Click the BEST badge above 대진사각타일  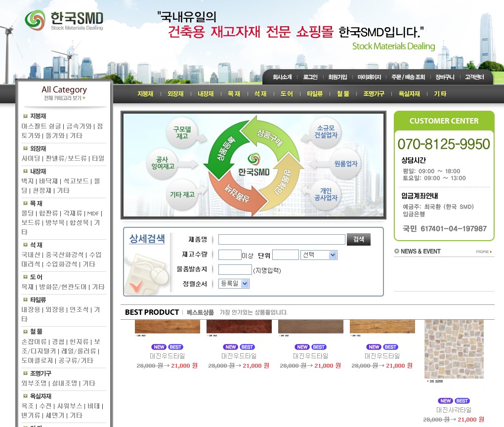click(x=462, y=401)
